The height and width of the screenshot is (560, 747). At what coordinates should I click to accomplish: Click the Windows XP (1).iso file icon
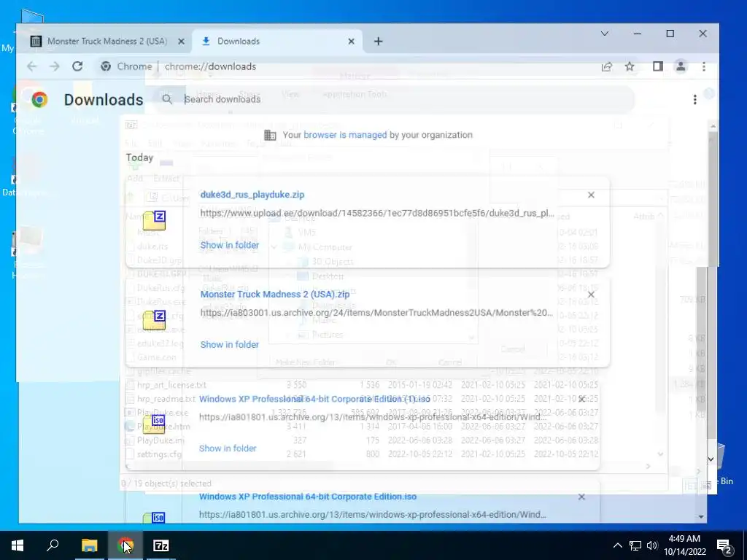point(154,424)
